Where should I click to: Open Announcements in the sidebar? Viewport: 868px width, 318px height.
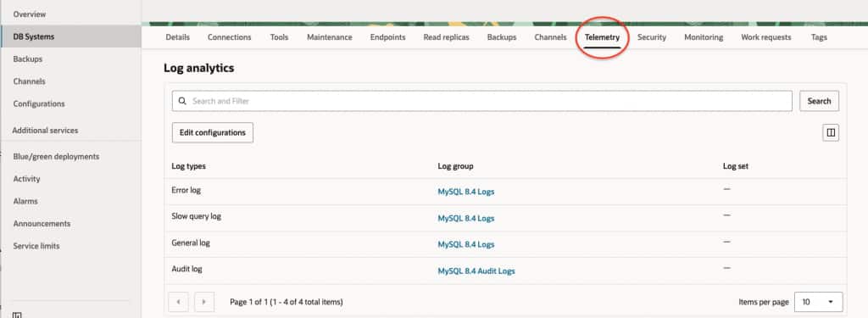pyautogui.click(x=42, y=223)
